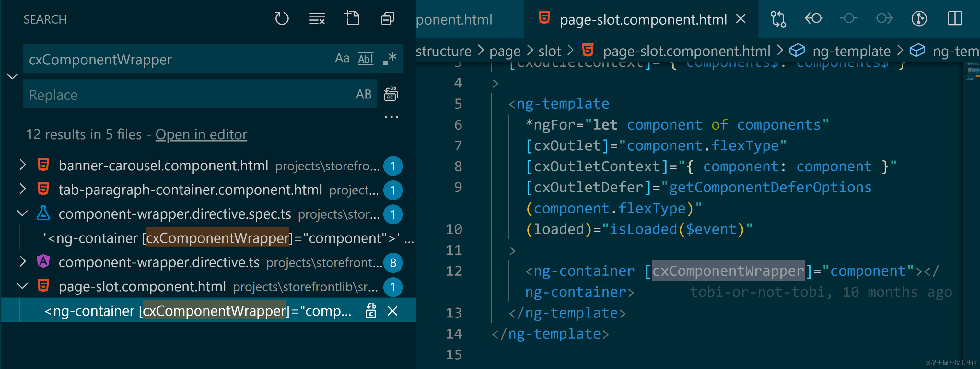
Task: Click the Replace All icon
Action: 391,94
